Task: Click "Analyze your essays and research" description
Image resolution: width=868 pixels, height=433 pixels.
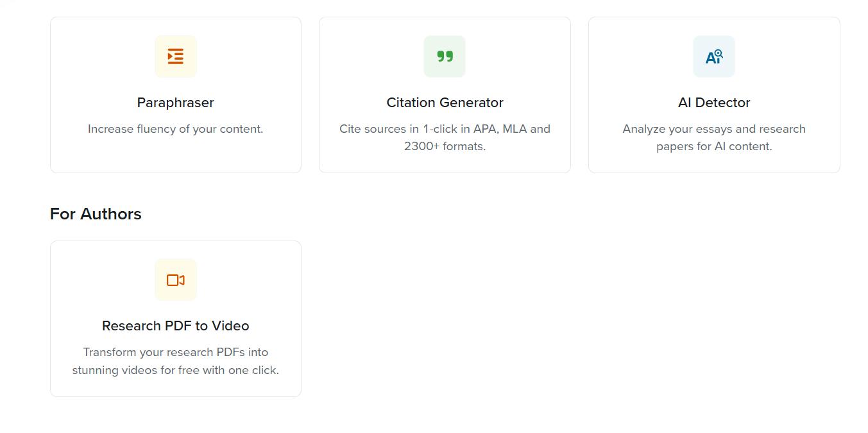Action: tap(714, 129)
